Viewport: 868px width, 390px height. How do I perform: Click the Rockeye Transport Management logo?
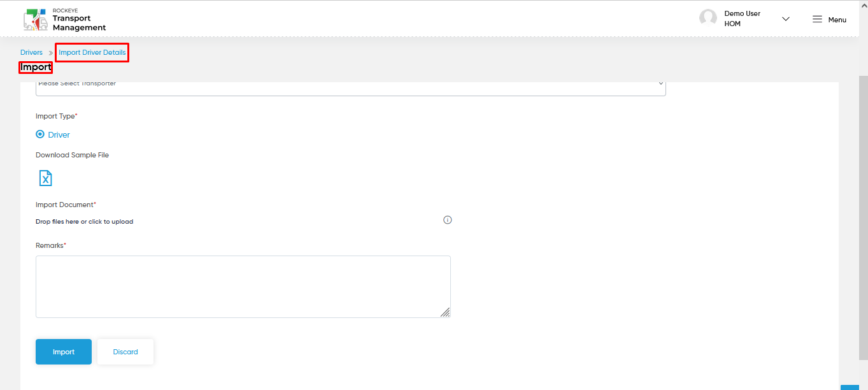[x=64, y=20]
